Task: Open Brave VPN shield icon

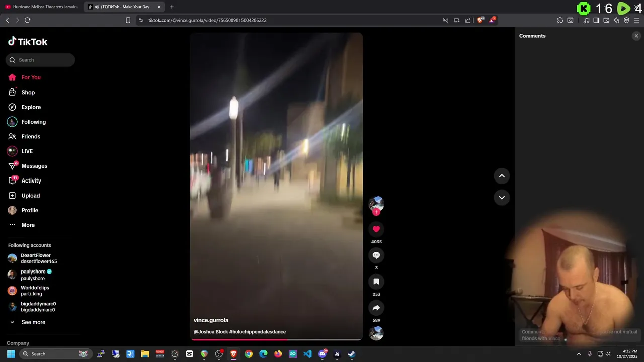Action: (626, 20)
